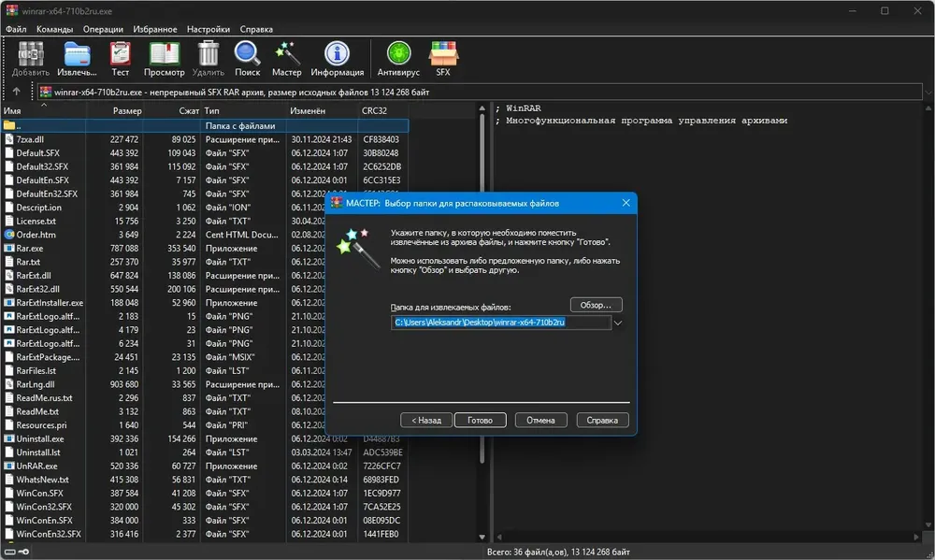Viewport: 935px width, 560px height.
Task: Select the WhatsNew.txt file row
Action: pyautogui.click(x=205, y=480)
